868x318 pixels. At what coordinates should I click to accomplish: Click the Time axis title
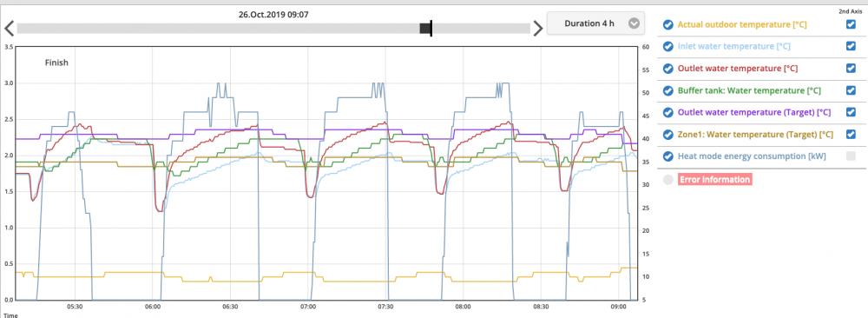[10, 315]
